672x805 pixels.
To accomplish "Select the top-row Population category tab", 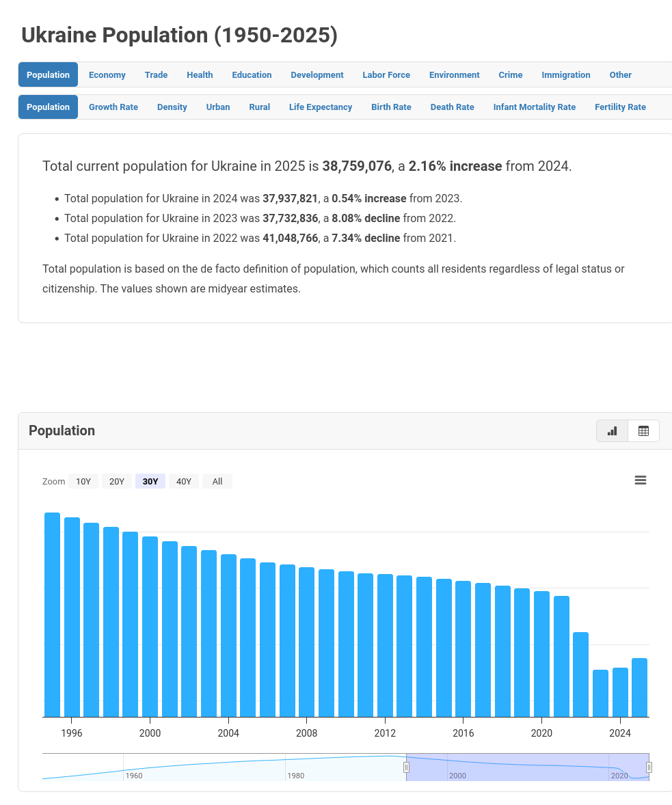I will pos(48,75).
